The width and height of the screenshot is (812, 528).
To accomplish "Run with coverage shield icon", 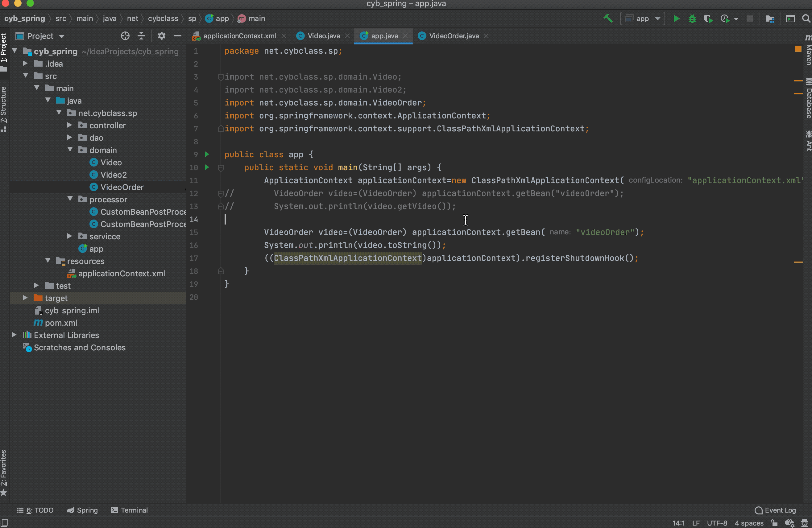I will [x=708, y=19].
